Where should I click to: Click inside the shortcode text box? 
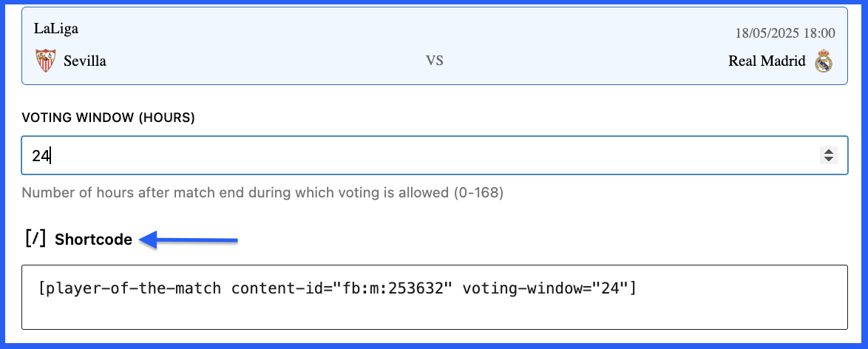[x=435, y=297]
